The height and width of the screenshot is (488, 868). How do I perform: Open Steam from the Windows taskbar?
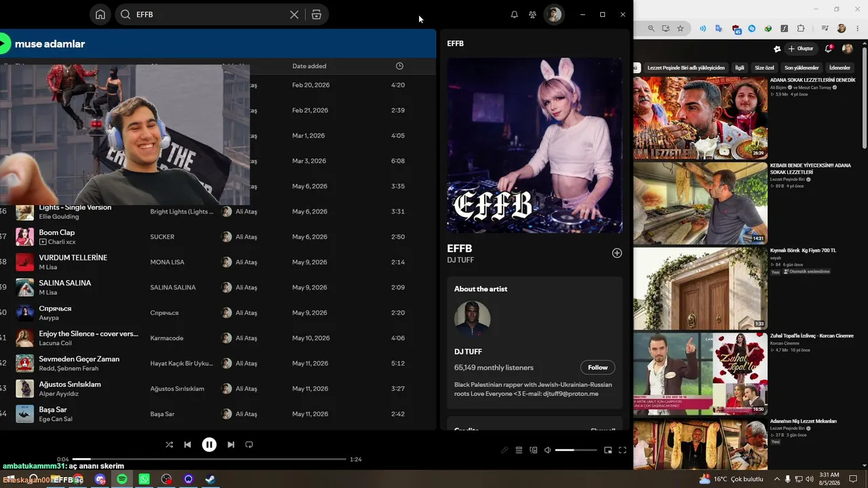tap(211, 479)
